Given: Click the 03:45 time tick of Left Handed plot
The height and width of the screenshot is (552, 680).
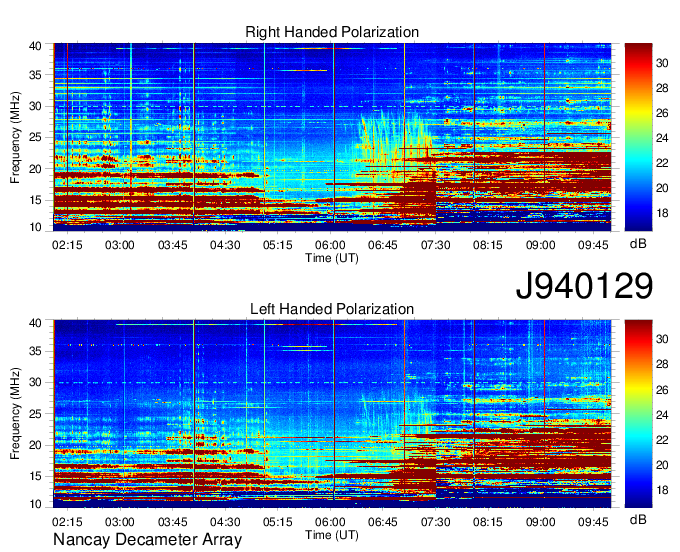Looking at the screenshot, I should coord(173,522).
